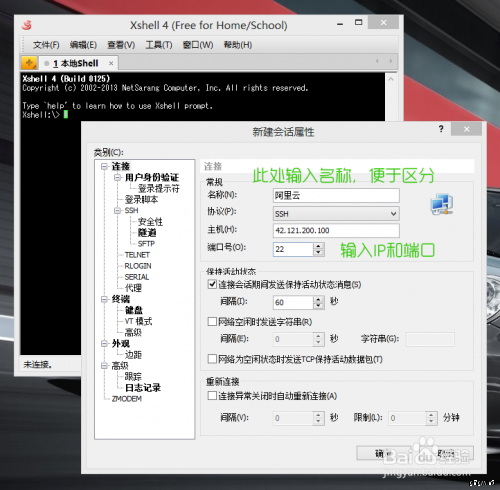The width and height of the screenshot is (500, 490).
Task: Click the network computers icon in dialog
Action: (442, 204)
